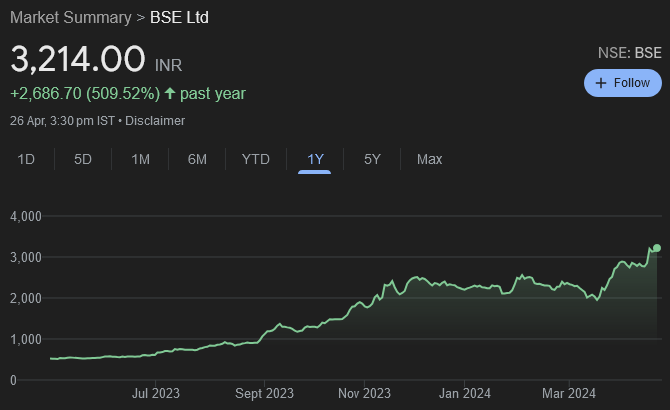Click the Nov 2023 axis label

click(364, 393)
